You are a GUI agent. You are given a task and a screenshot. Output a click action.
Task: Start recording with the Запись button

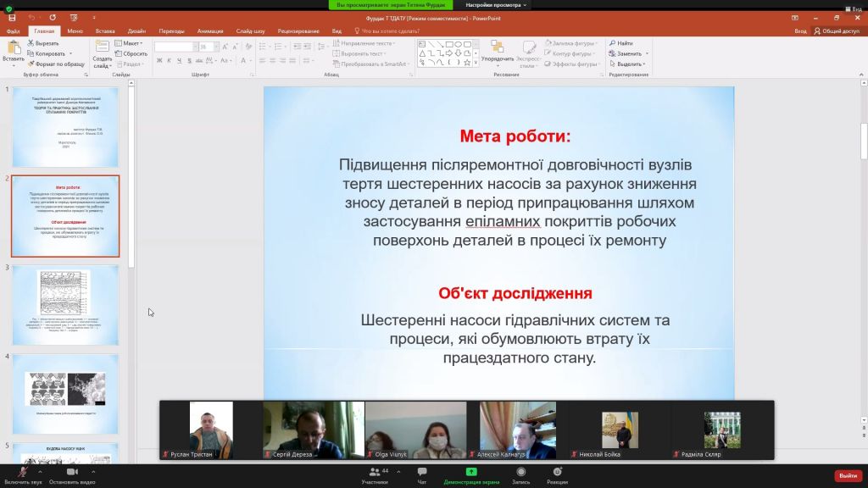click(520, 473)
